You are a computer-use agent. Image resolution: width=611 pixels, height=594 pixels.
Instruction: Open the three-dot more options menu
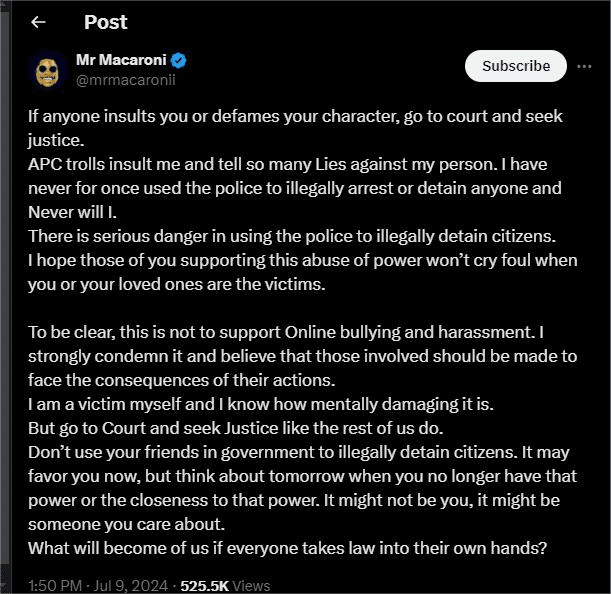point(585,66)
